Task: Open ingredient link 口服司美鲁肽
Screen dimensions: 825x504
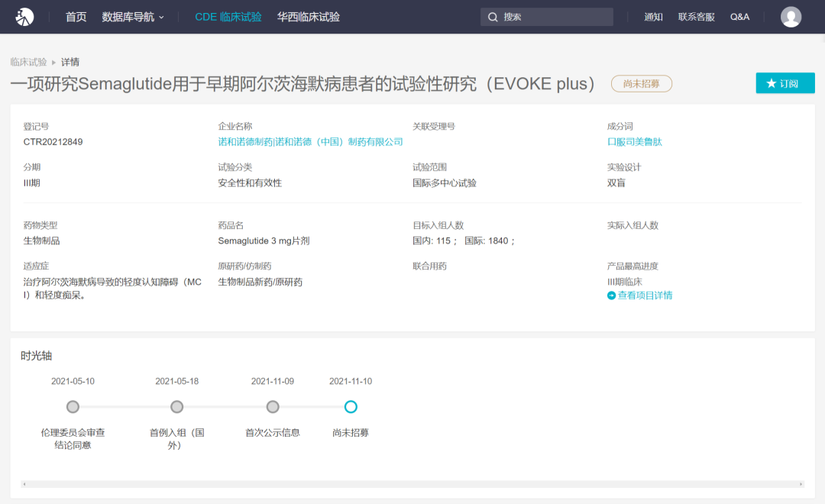Action: coord(635,142)
